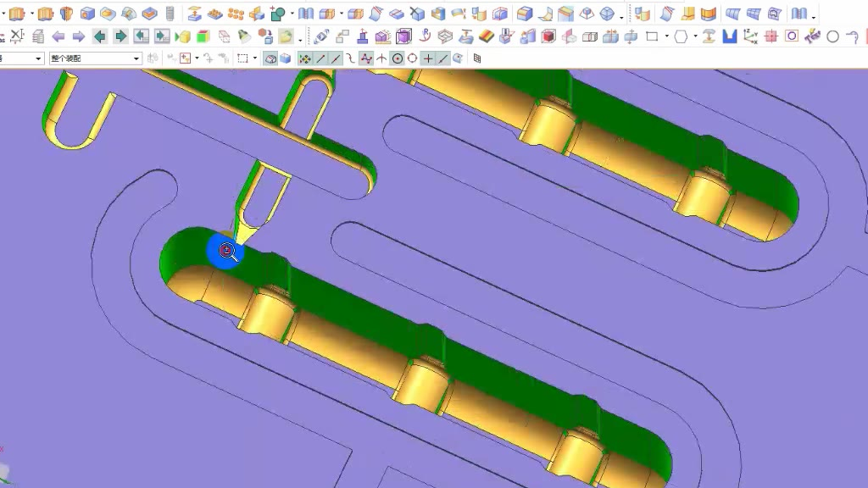
Task: Open the hexagon tool dropdown arrow
Action: 694,36
